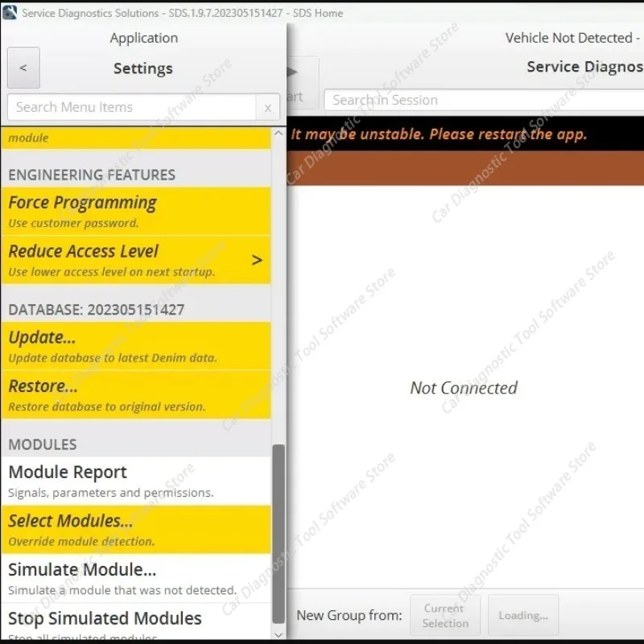Click the Current Selection button

tap(445, 615)
